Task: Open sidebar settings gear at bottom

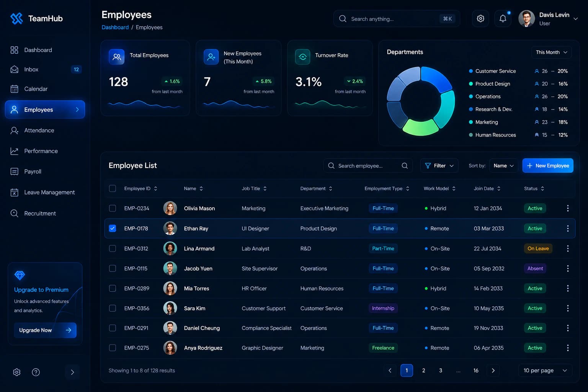Action: pos(17,372)
